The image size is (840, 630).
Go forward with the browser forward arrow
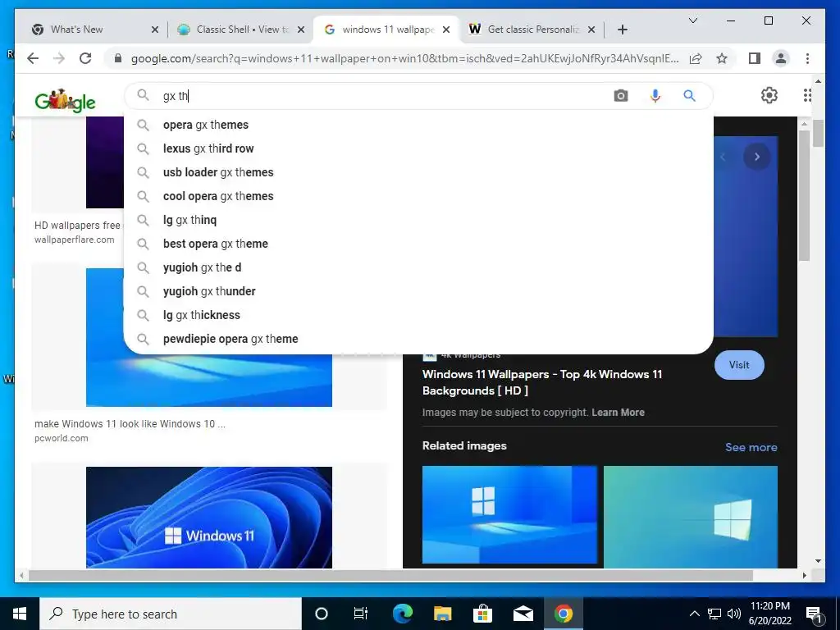coord(59,58)
